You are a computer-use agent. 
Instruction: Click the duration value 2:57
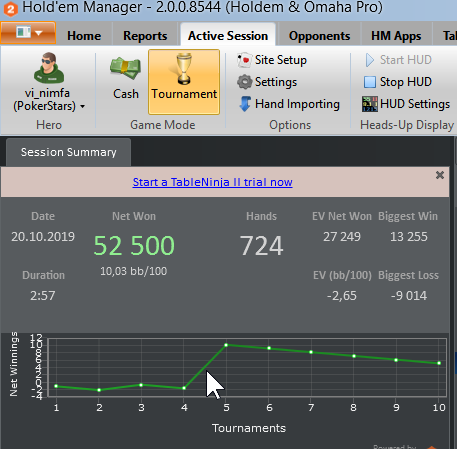(x=43, y=296)
